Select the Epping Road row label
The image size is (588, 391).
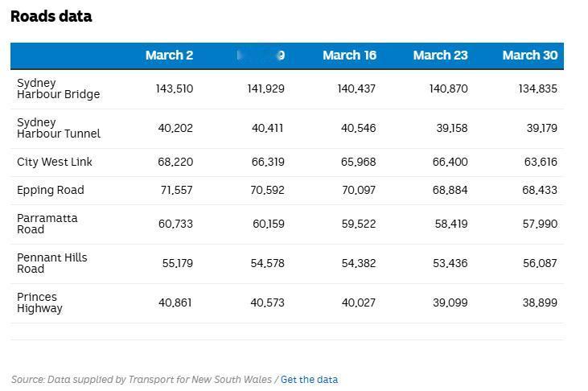[50, 190]
